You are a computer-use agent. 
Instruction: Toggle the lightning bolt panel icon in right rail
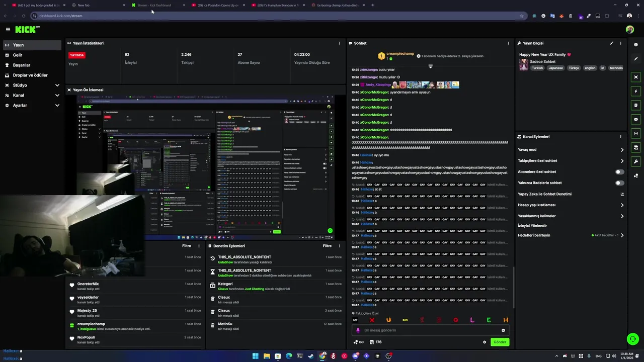636,91
